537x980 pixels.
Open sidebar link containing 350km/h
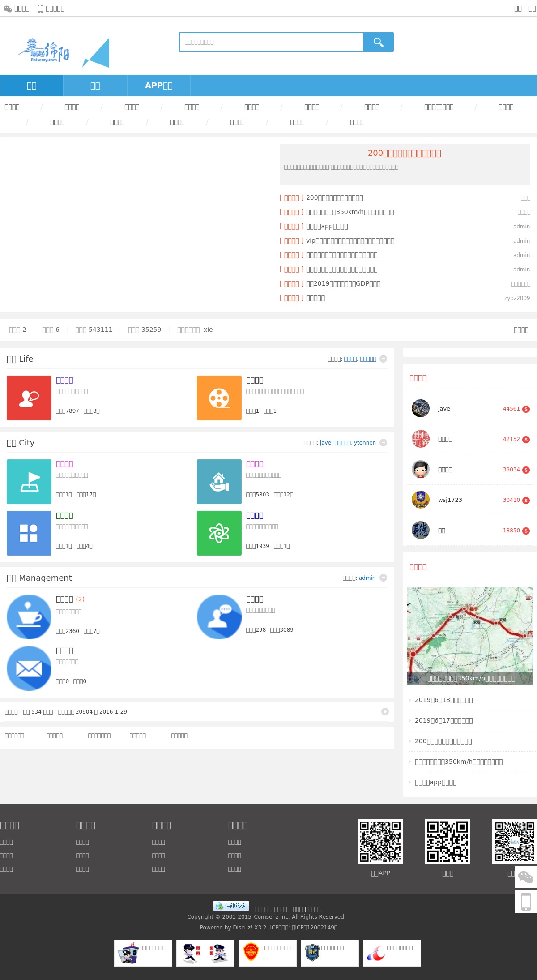(459, 762)
